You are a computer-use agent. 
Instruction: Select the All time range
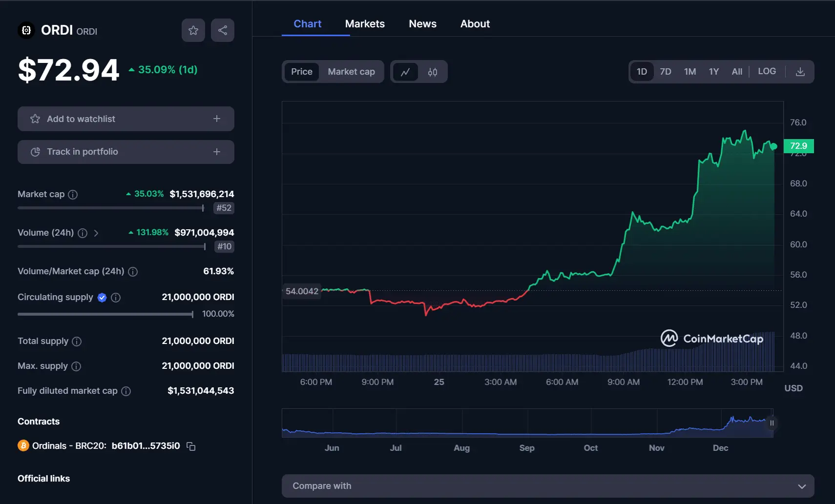(x=737, y=72)
